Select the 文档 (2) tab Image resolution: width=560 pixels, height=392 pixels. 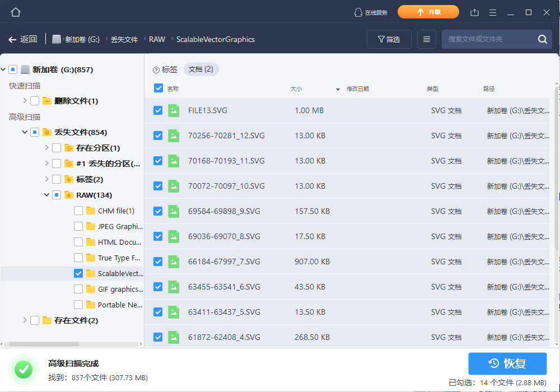coord(201,69)
